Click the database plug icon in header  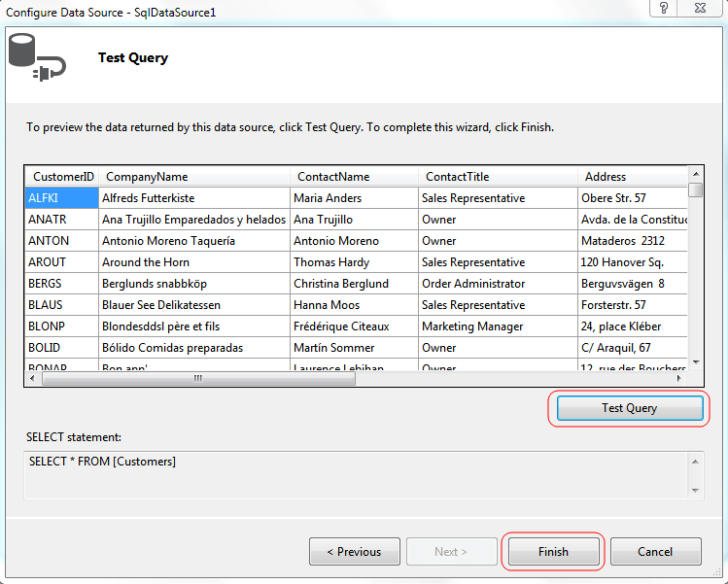click(36, 57)
